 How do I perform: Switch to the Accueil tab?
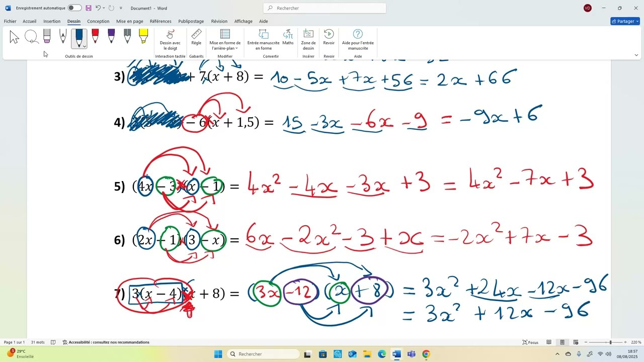click(29, 21)
